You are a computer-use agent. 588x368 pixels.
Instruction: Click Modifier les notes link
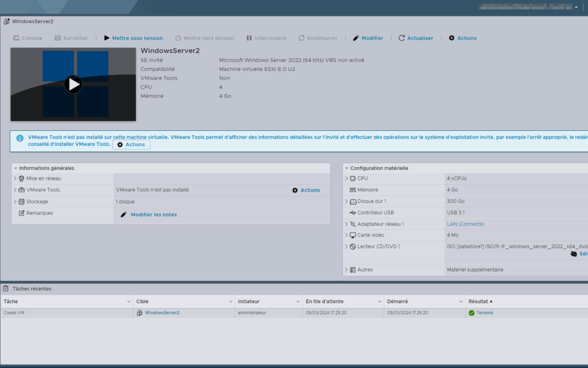point(154,214)
